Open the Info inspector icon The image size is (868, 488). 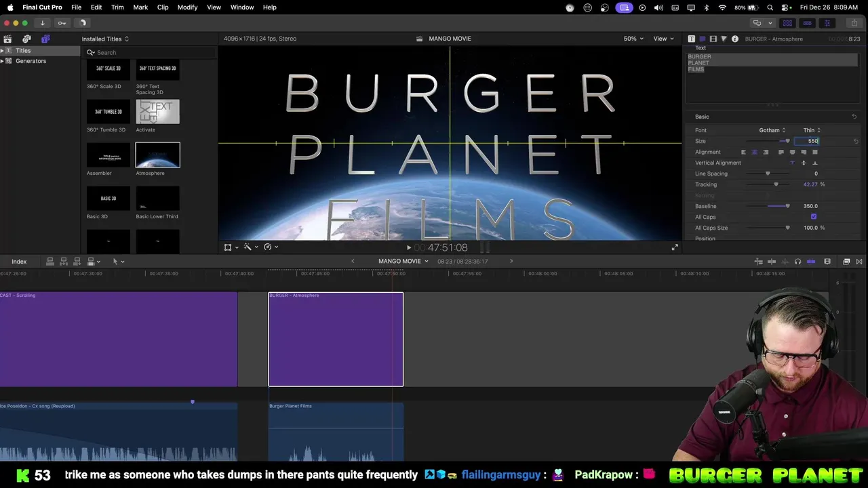pyautogui.click(x=735, y=39)
